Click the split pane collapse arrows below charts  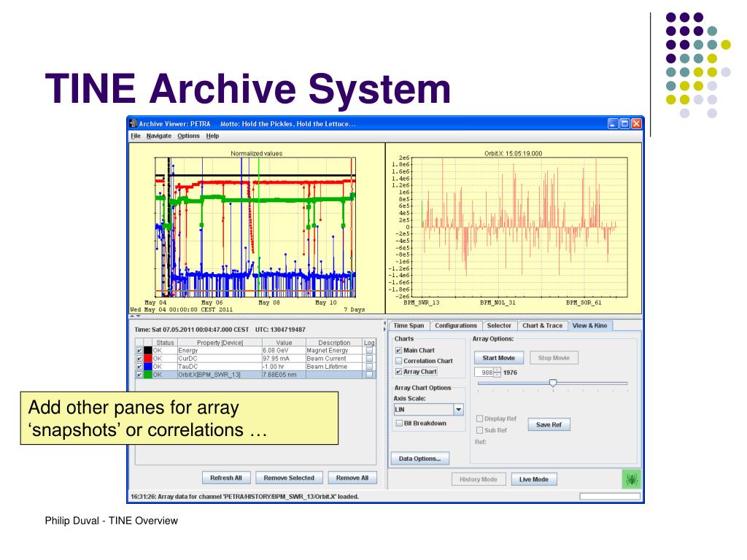click(135, 316)
